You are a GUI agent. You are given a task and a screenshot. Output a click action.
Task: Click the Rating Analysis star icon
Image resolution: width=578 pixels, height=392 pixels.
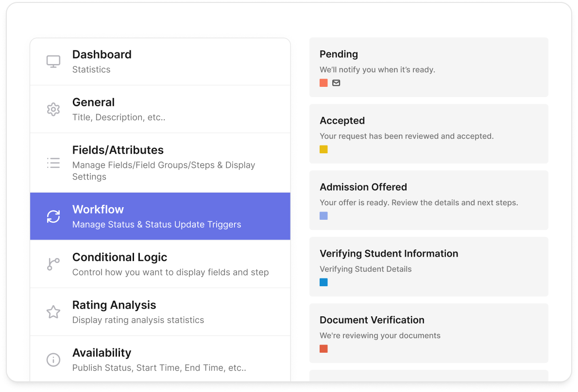tap(53, 312)
